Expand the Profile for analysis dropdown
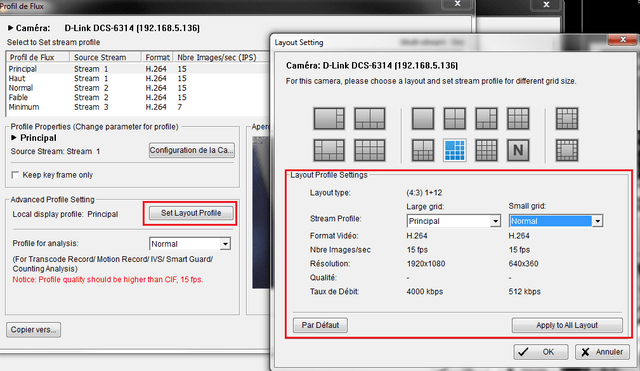 (x=190, y=244)
